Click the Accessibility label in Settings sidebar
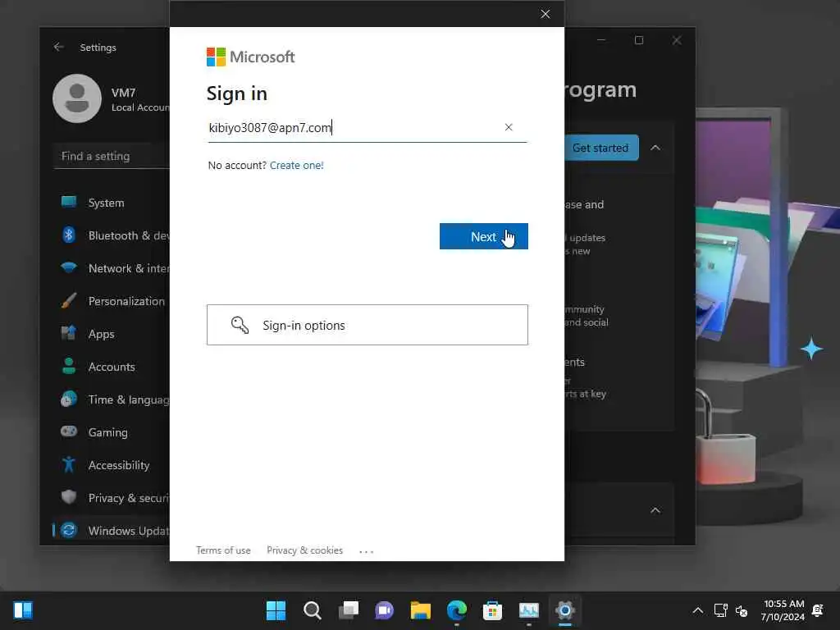This screenshot has height=630, width=840. 119,465
